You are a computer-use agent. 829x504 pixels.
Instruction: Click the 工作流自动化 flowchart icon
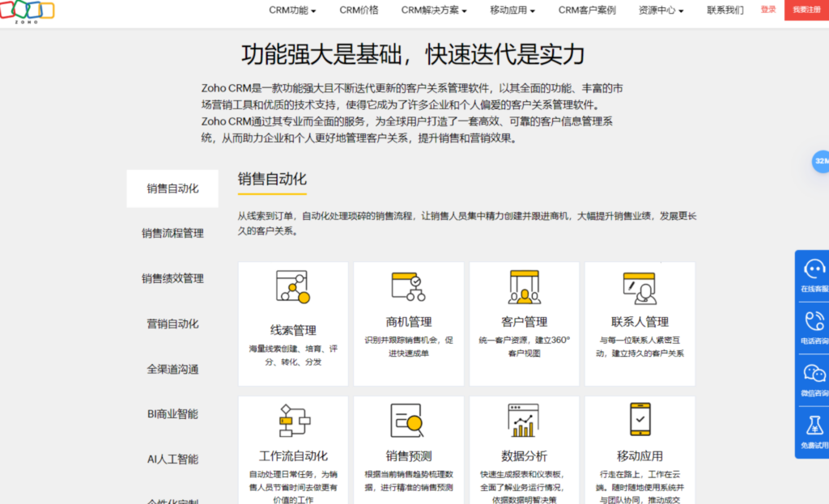click(292, 419)
